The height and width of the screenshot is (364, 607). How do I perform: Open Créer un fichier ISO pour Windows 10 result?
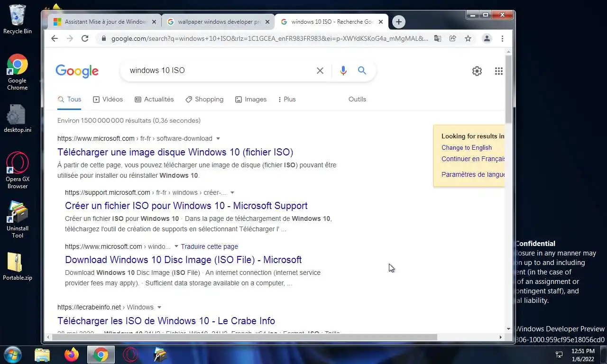[186, 206]
